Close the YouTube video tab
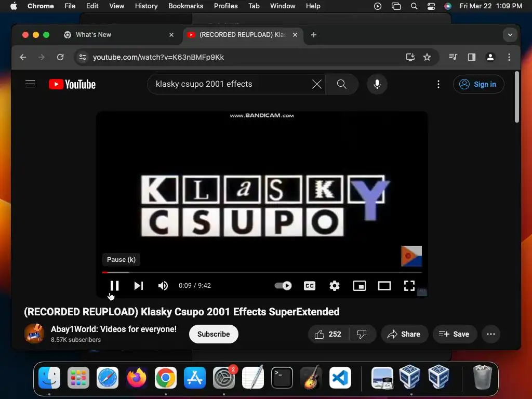Screen dimensions: 532x399 tap(295, 35)
